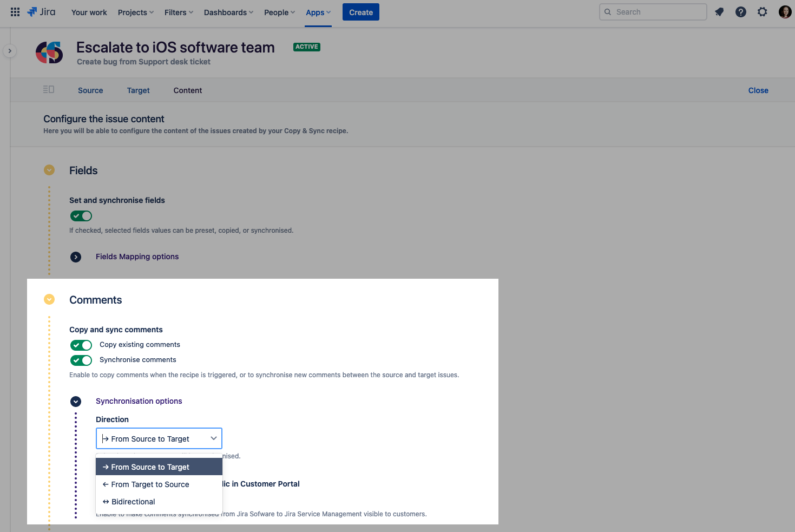The height and width of the screenshot is (532, 795).
Task: Expand Fields Mapping options
Action: point(76,257)
